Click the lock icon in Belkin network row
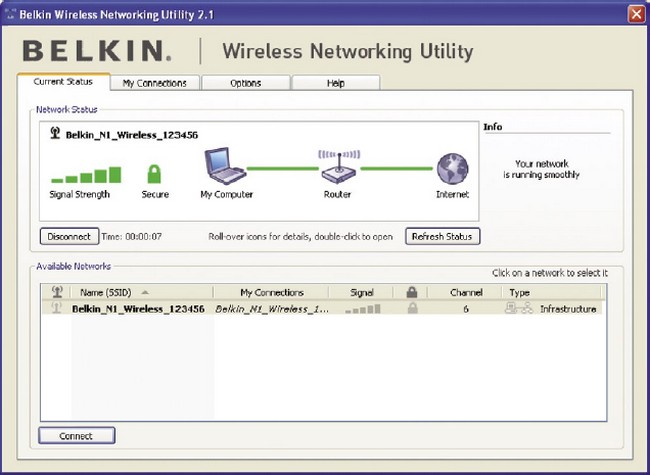This screenshot has width=650, height=475. (412, 308)
